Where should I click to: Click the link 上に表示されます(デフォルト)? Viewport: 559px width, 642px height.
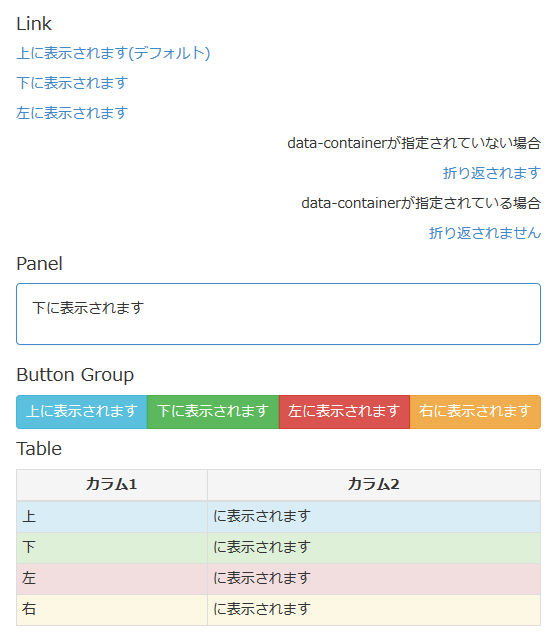[x=113, y=53]
